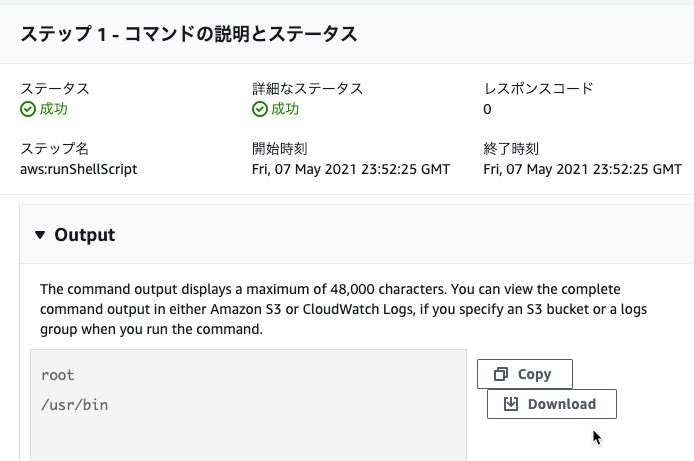
Task: Click the 成功 text under 詳細なステータス
Action: click(x=285, y=109)
